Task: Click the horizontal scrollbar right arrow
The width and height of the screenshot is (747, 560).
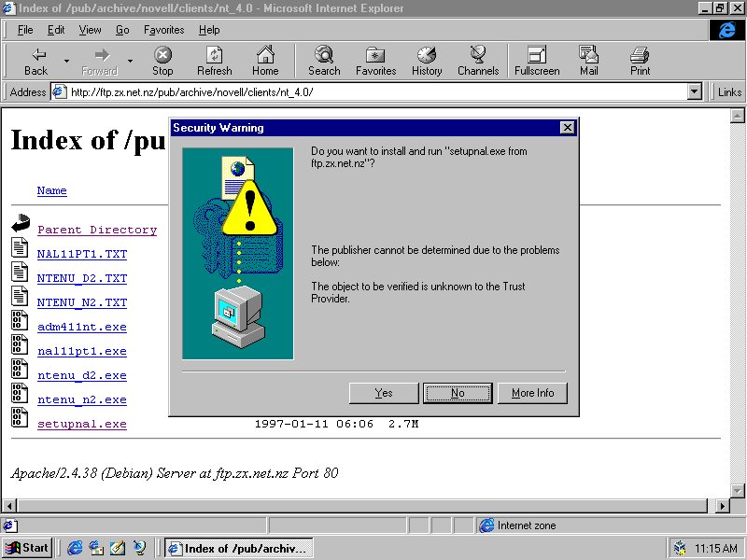Action: pyautogui.click(x=722, y=505)
